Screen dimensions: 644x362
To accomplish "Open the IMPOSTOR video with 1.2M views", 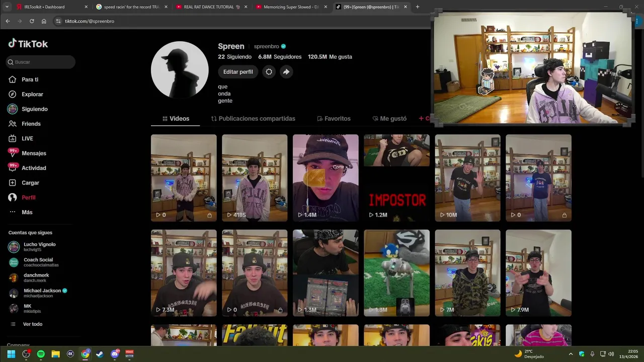I will pos(396,178).
